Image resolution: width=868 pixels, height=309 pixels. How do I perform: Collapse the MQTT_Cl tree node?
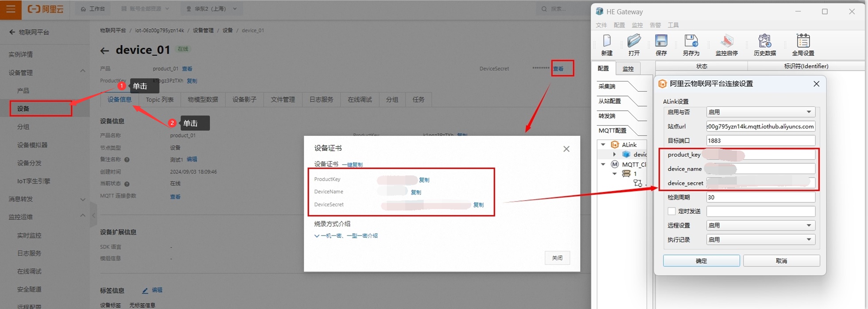coord(603,164)
